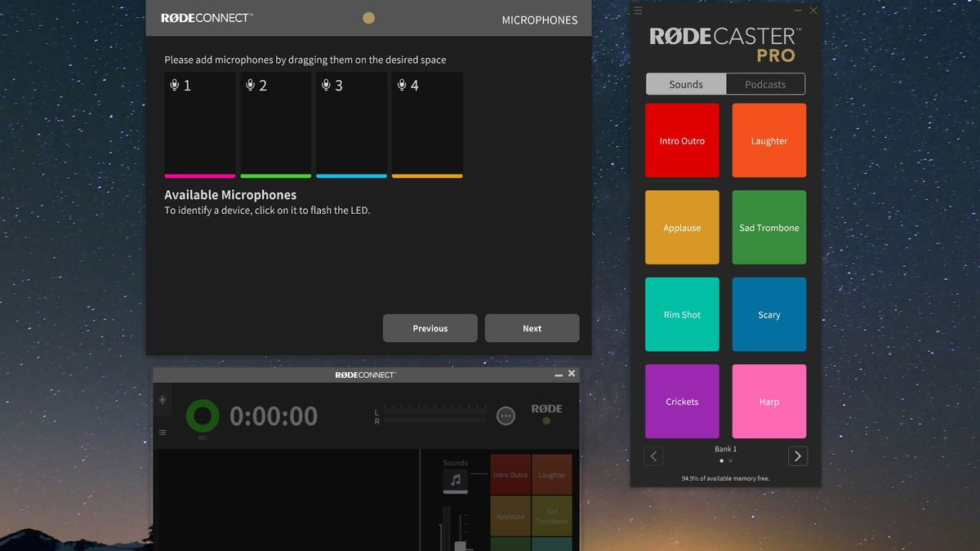Click the Previous button in microphone setup

(x=430, y=328)
